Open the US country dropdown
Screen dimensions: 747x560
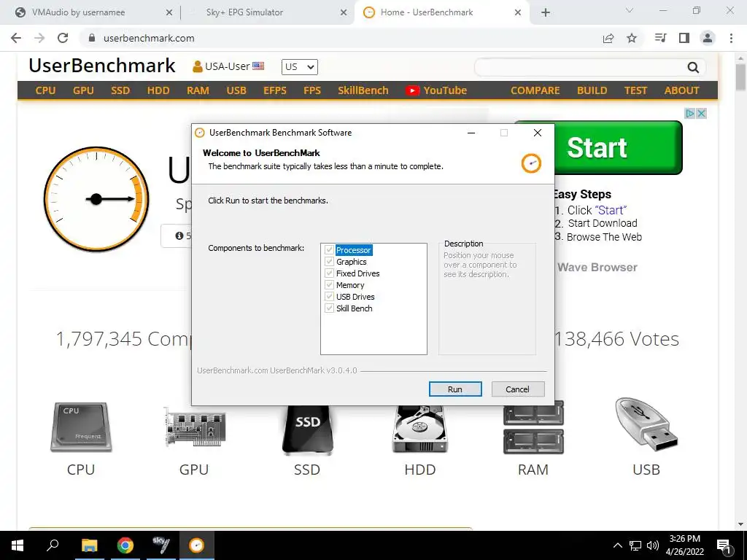300,66
